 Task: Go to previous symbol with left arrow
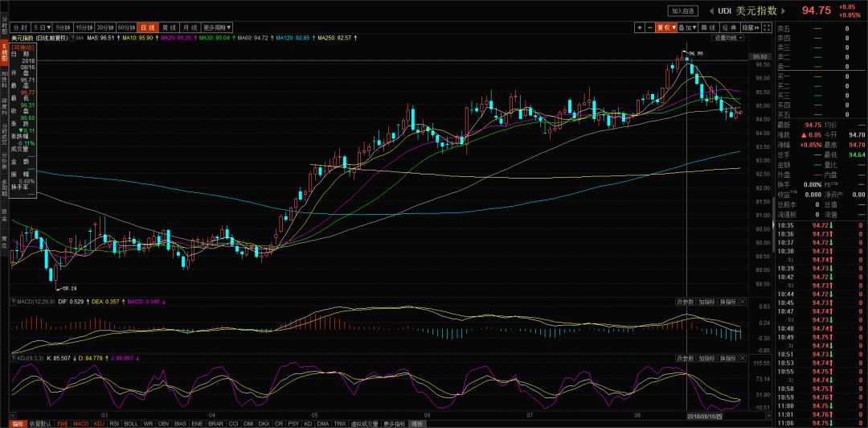(x=711, y=10)
